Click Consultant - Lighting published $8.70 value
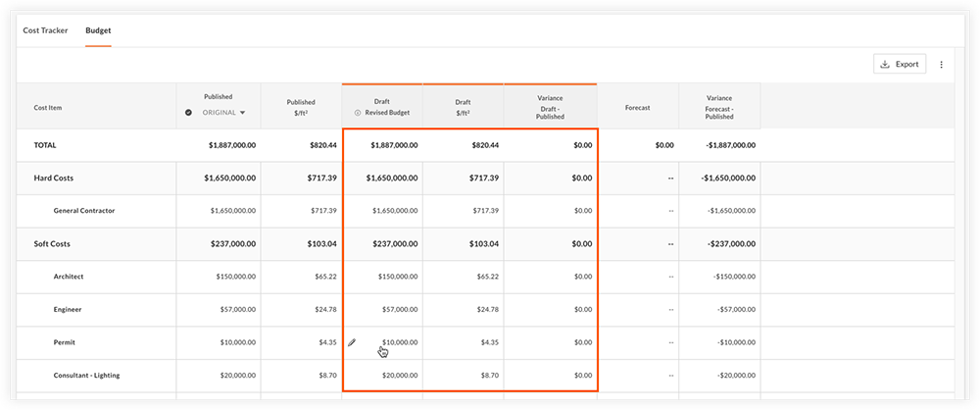The height and width of the screenshot is (410, 980). click(327, 376)
